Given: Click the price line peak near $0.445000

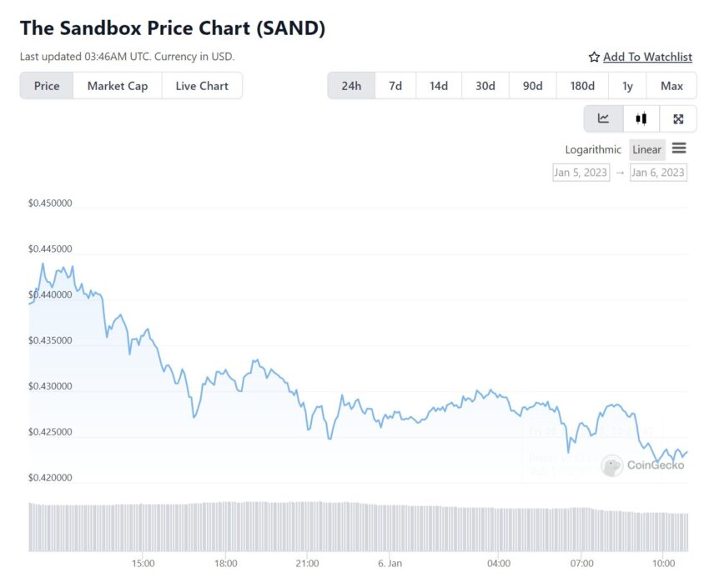Looking at the screenshot, I should click(x=43, y=264).
